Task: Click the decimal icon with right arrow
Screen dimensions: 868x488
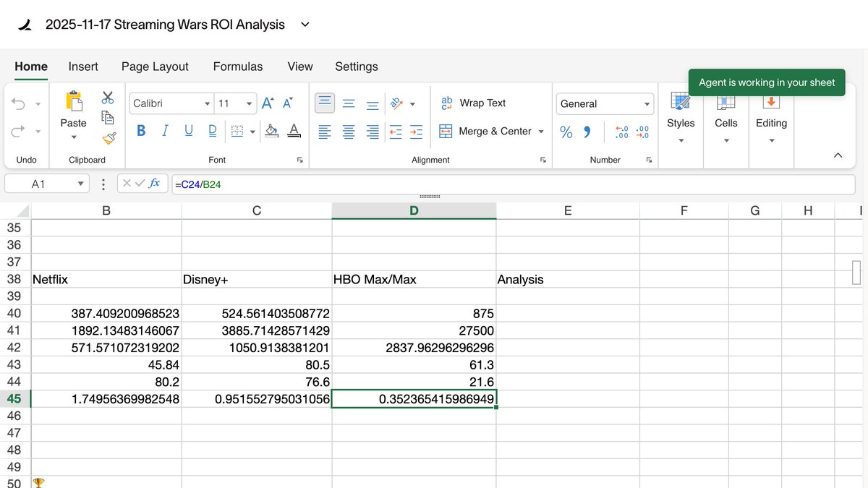Action: point(642,132)
